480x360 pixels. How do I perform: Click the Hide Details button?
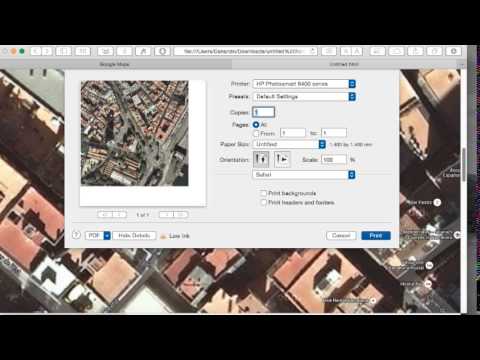pos(134,235)
